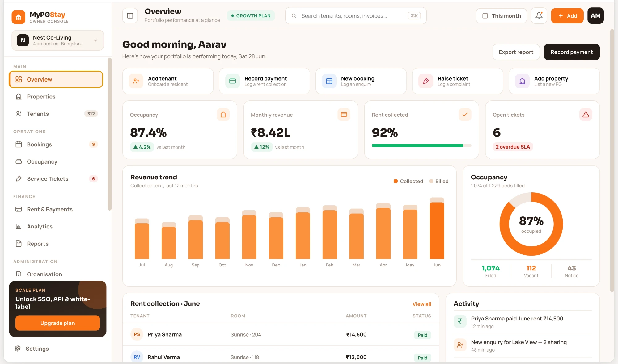
Task: Click the 87% occupancy donut chart
Action: [531, 224]
